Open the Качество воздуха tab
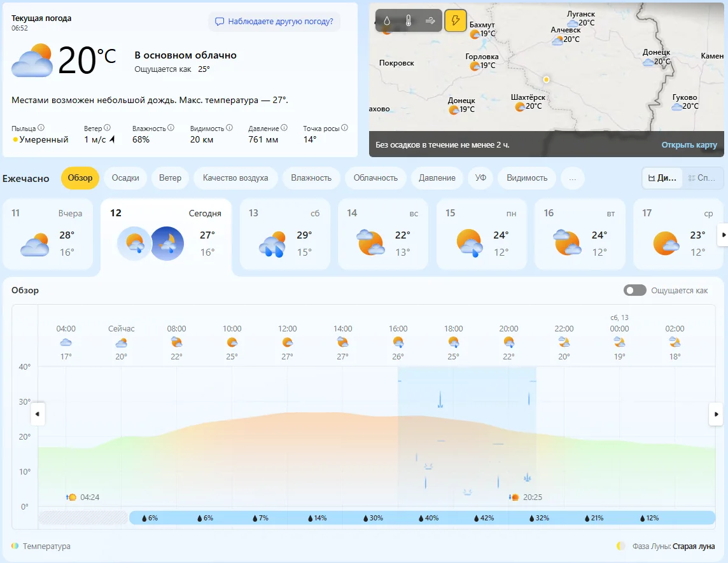 coord(235,178)
